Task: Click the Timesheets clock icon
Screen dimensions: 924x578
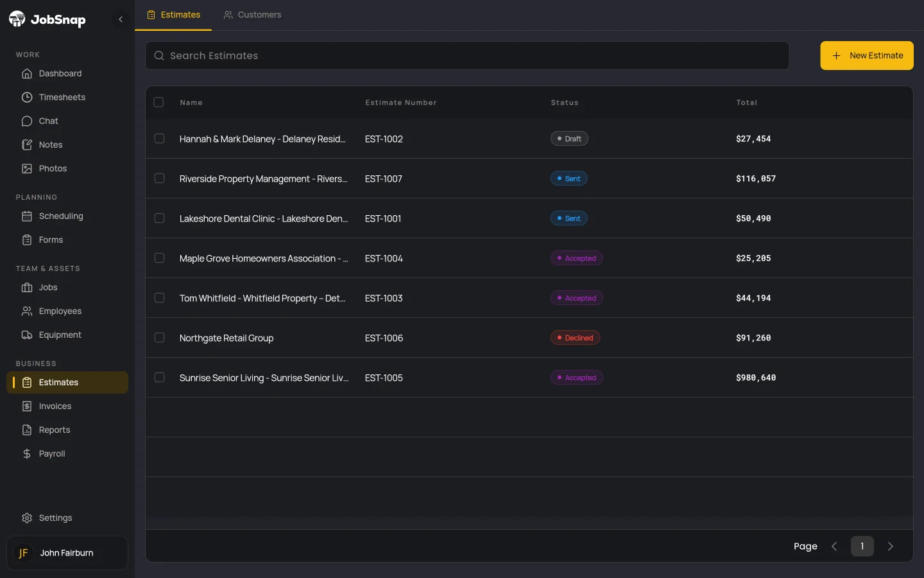Action: coord(27,98)
